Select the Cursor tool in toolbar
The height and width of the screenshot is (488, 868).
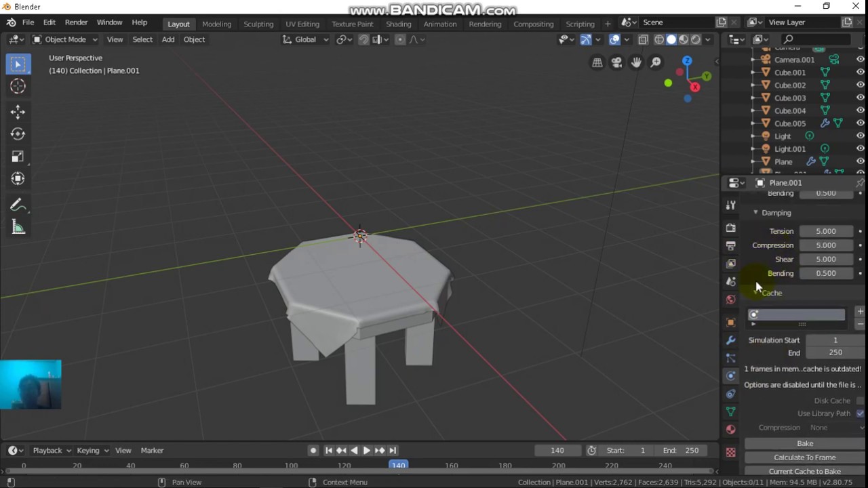[x=18, y=86]
